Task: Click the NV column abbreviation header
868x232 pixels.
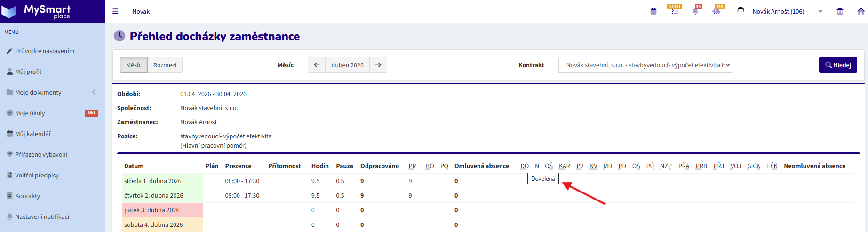Action: 593,166
